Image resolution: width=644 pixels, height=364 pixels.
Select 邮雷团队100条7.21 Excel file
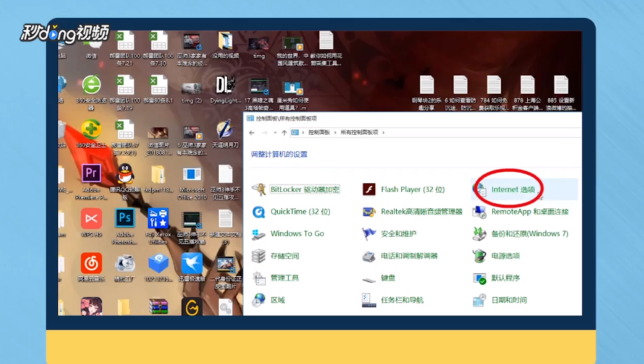(x=125, y=48)
